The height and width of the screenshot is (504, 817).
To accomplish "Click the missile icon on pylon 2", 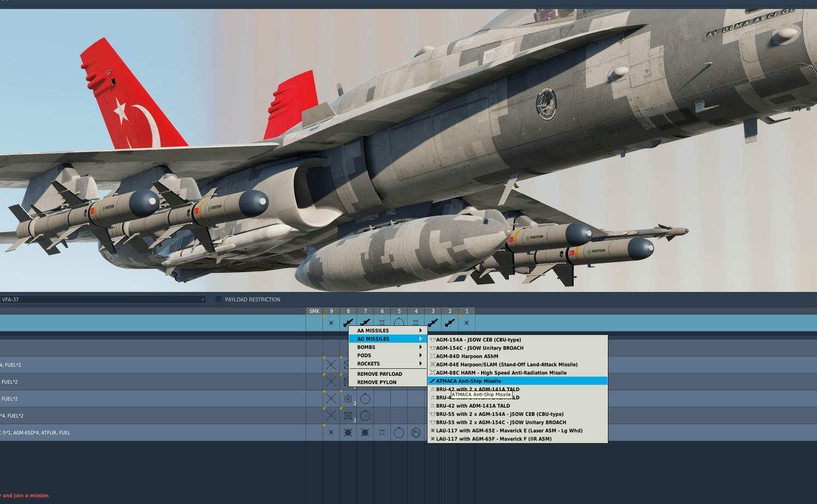I will coord(450,323).
